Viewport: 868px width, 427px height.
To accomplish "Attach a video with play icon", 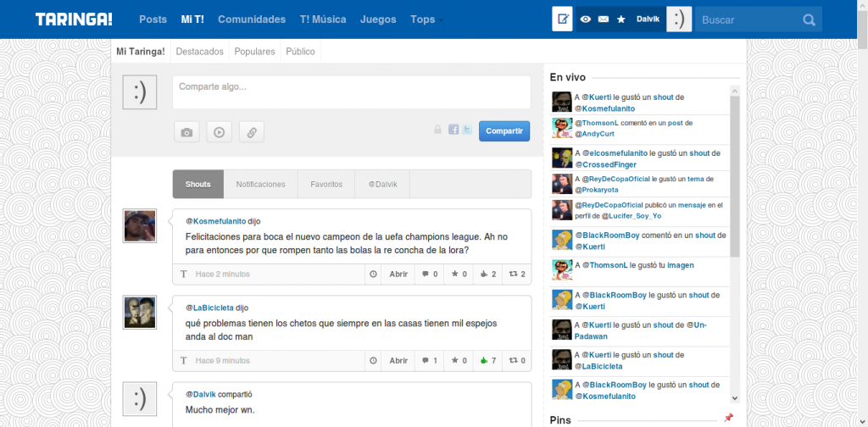I will pyautogui.click(x=220, y=132).
